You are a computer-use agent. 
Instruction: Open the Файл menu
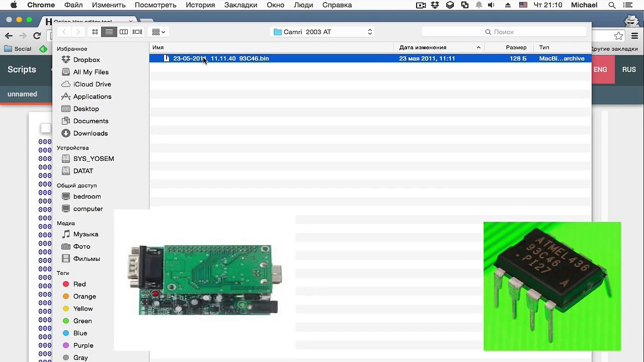[x=73, y=5]
